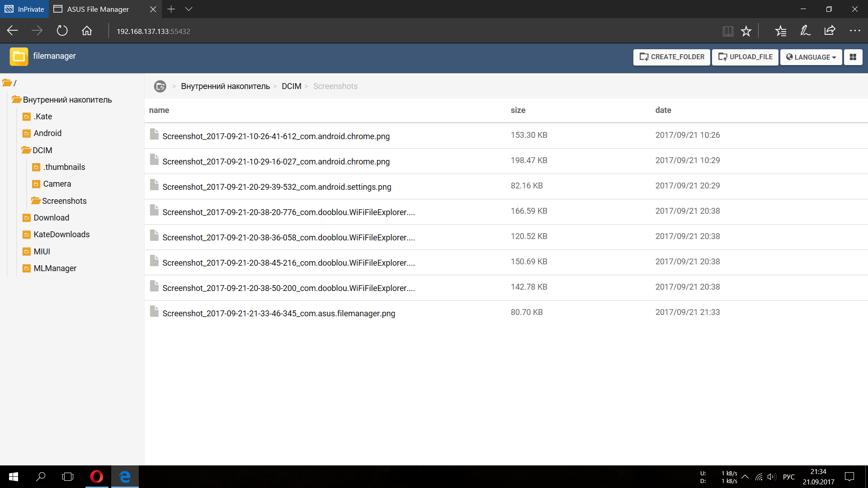
Task: Open the .thumbnails folder in tree
Action: [59, 167]
